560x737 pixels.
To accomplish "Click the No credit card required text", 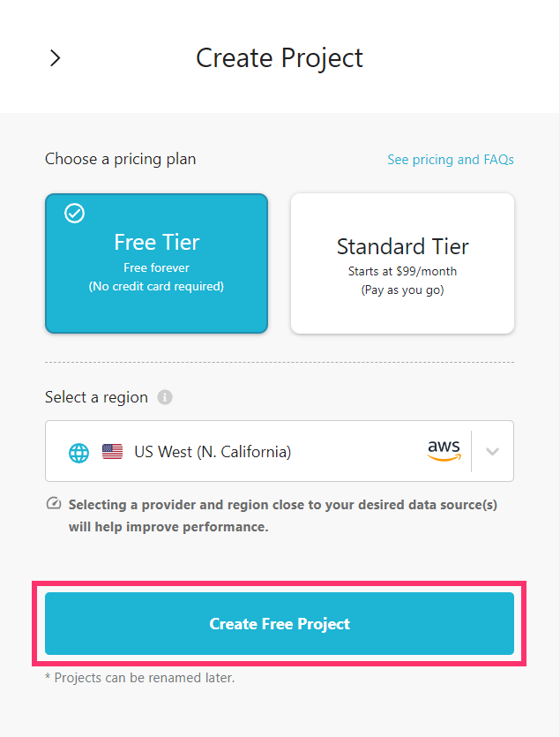I will [156, 286].
